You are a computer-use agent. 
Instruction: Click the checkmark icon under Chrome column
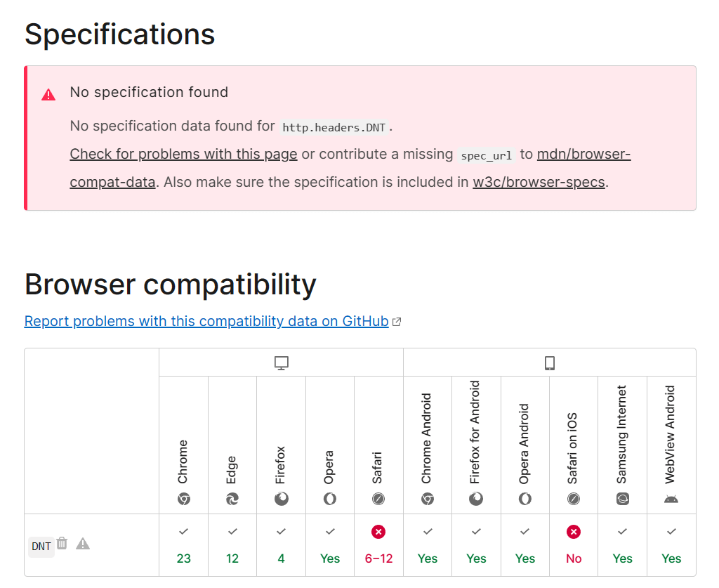pos(183,532)
